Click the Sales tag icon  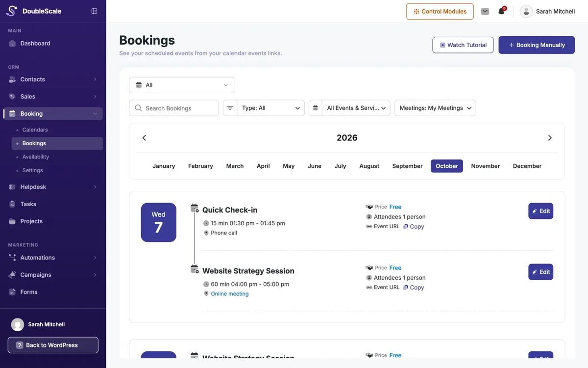click(12, 97)
